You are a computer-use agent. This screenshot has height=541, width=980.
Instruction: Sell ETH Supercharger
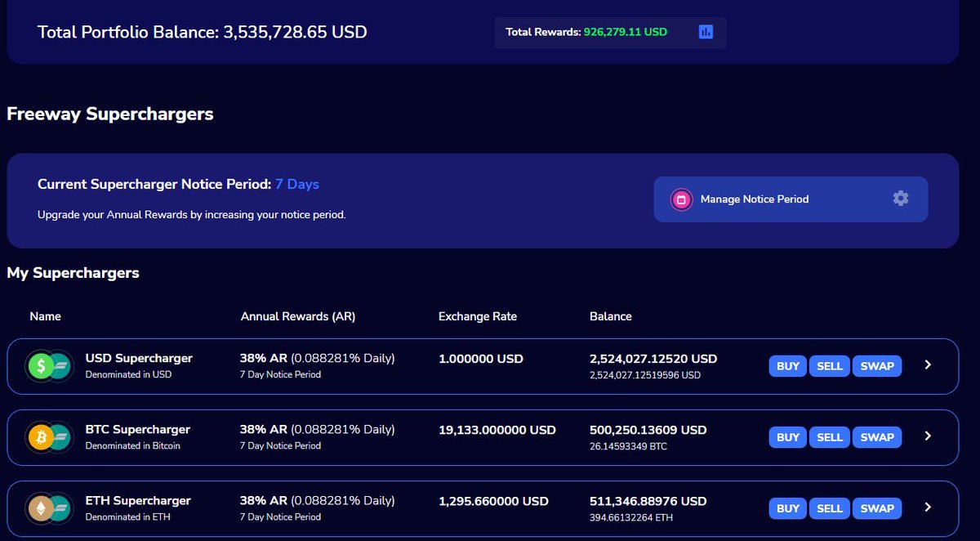click(830, 508)
